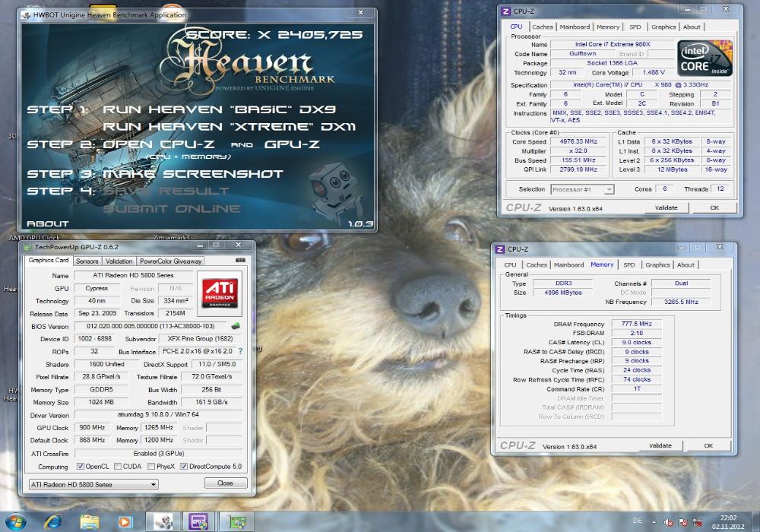The image size is (760, 532).
Task: Open SPD tab in the CPU-Z CPU-tab window
Action: coord(635,27)
